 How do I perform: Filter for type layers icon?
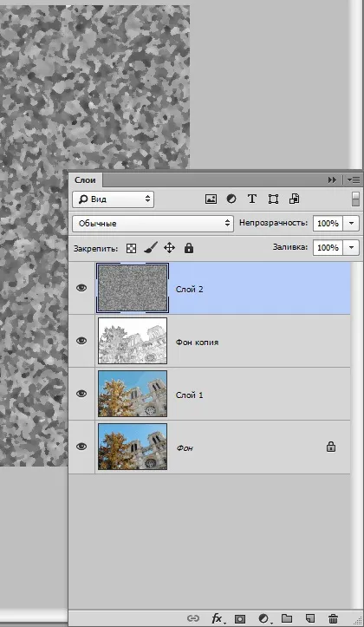tap(251, 199)
